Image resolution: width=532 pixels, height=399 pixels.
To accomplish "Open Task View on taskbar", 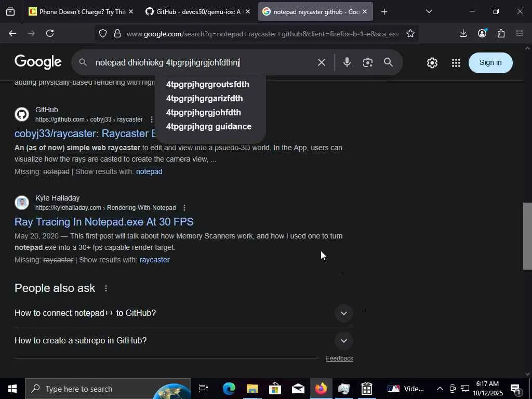I will coord(204,389).
